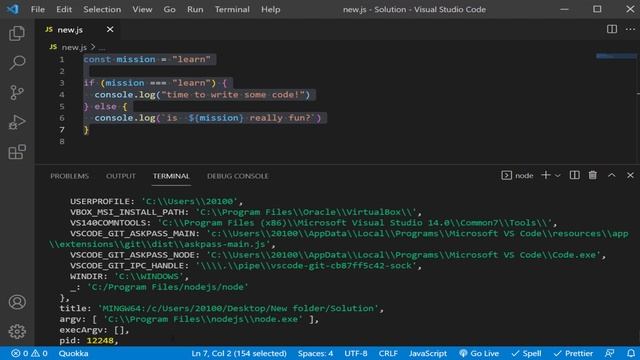Viewport: 640px width, 360px height.
Task: Click the title: MINGW64 terminal line
Action: pyautogui.click(x=222, y=308)
